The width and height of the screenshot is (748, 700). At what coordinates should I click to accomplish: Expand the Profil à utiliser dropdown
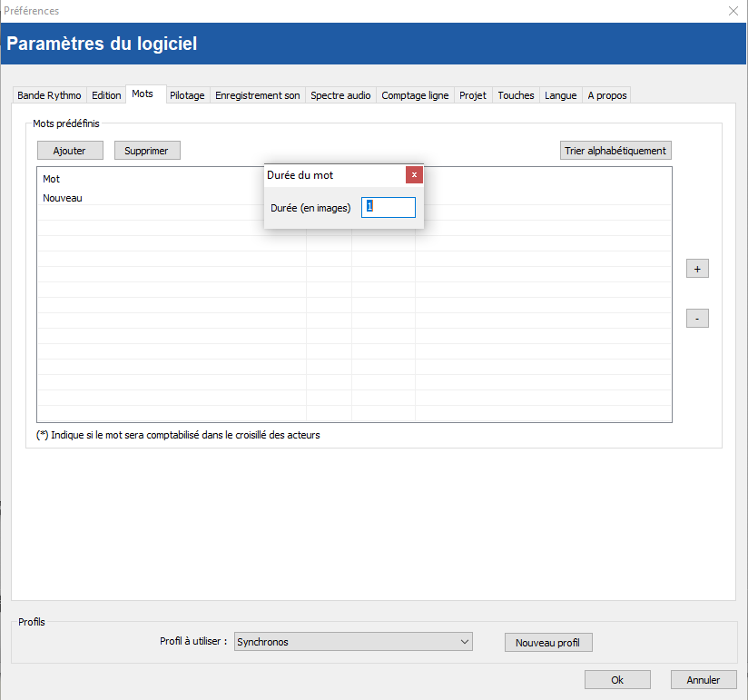click(x=353, y=642)
